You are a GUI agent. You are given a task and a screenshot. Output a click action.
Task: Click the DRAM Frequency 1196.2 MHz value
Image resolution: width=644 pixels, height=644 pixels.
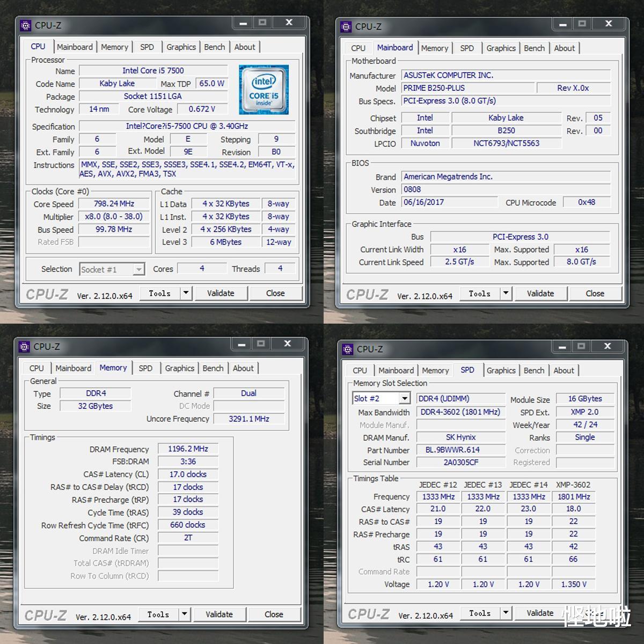[x=188, y=449]
